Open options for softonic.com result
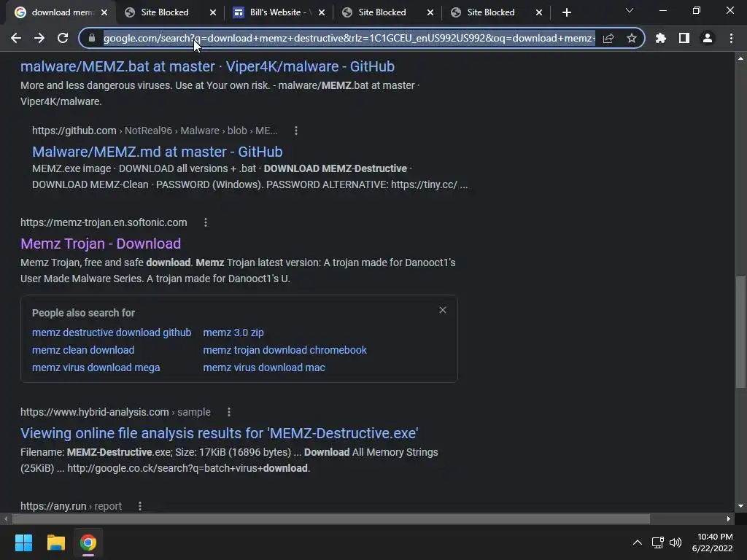 [205, 222]
